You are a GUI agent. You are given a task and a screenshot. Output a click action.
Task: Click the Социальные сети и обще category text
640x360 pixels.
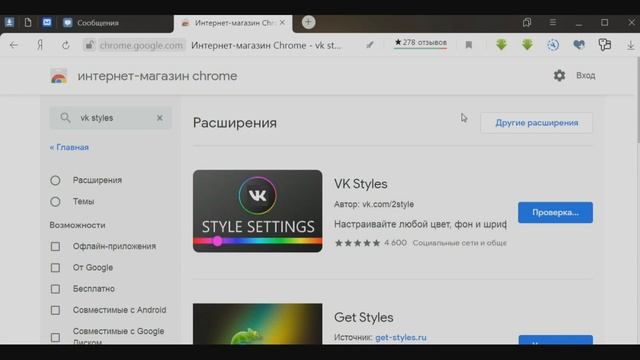pos(460,243)
